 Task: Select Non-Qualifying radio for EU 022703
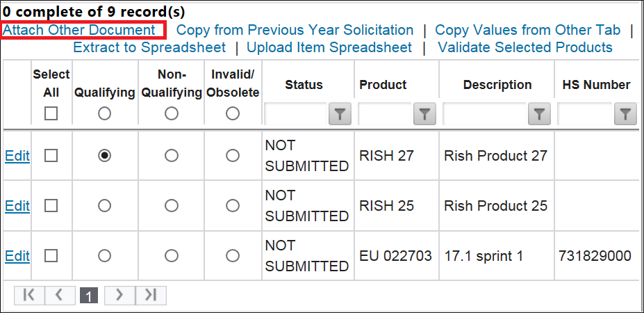click(x=172, y=256)
